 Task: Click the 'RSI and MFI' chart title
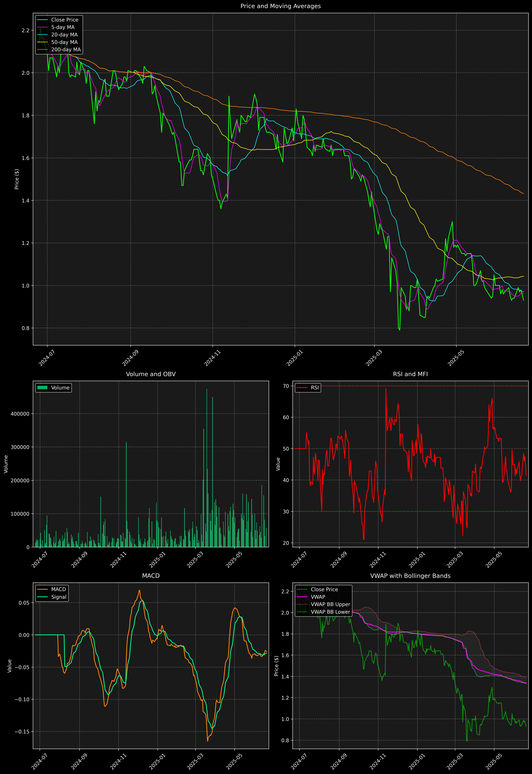(x=410, y=374)
